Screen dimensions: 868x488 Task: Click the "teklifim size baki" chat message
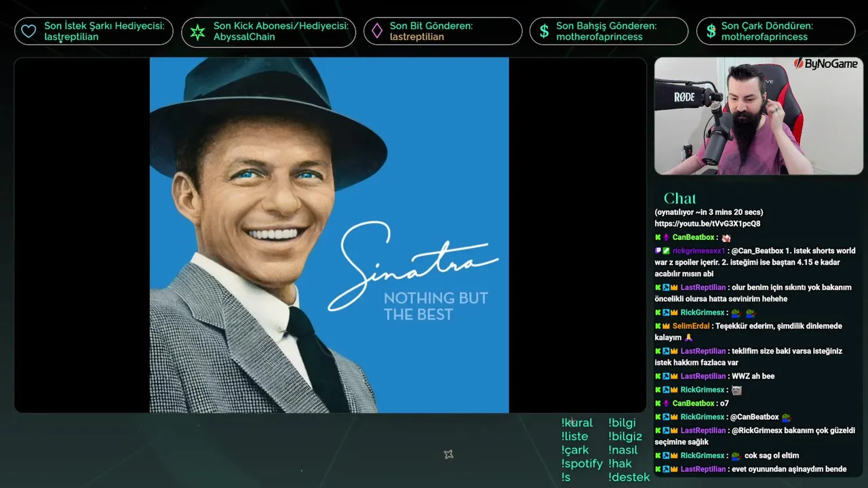coord(748,357)
